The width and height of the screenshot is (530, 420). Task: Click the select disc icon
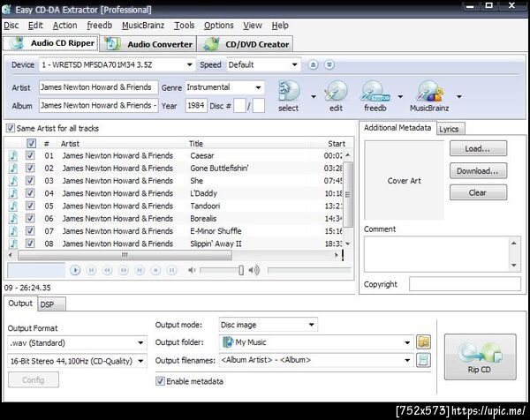click(289, 91)
